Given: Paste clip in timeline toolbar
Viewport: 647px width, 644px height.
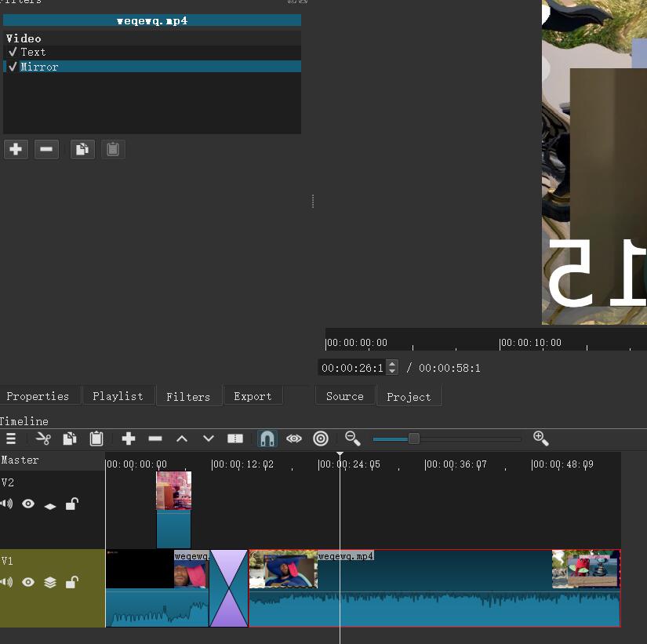Looking at the screenshot, I should click(96, 438).
